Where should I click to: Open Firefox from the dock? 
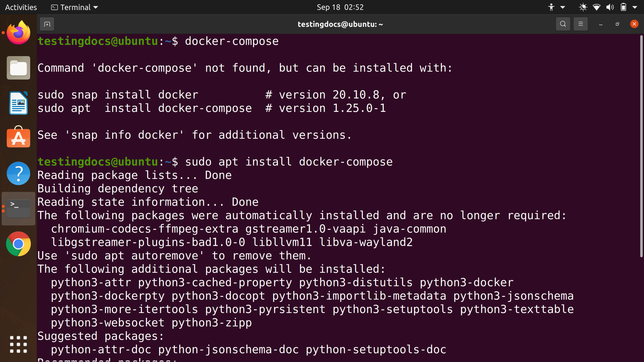pyautogui.click(x=18, y=32)
